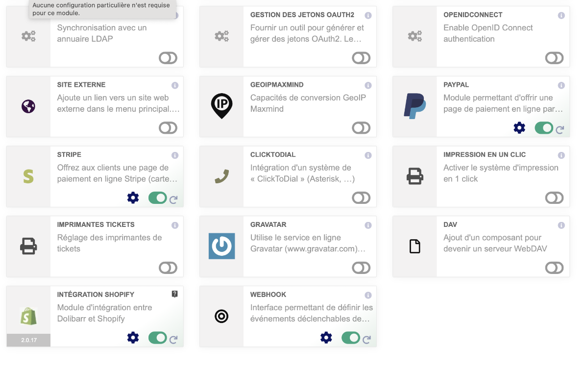Activate the Impression en un clic toggle

pos(554,198)
